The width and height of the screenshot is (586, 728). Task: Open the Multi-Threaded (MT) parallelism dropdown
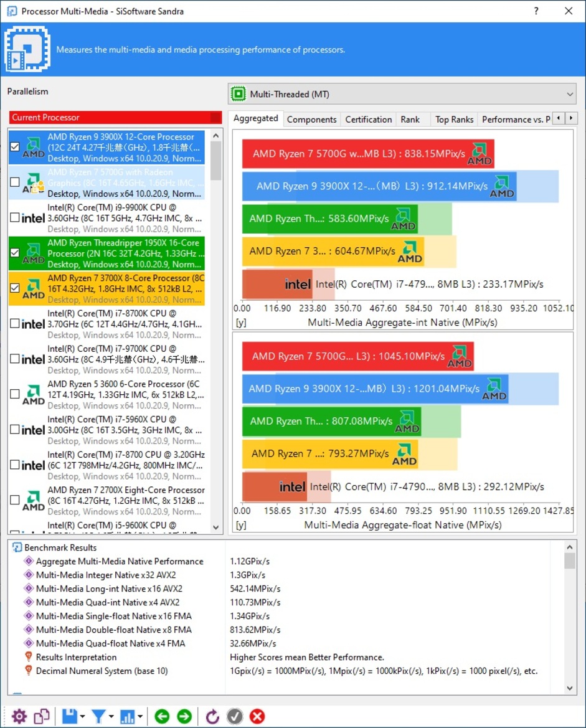(x=402, y=95)
